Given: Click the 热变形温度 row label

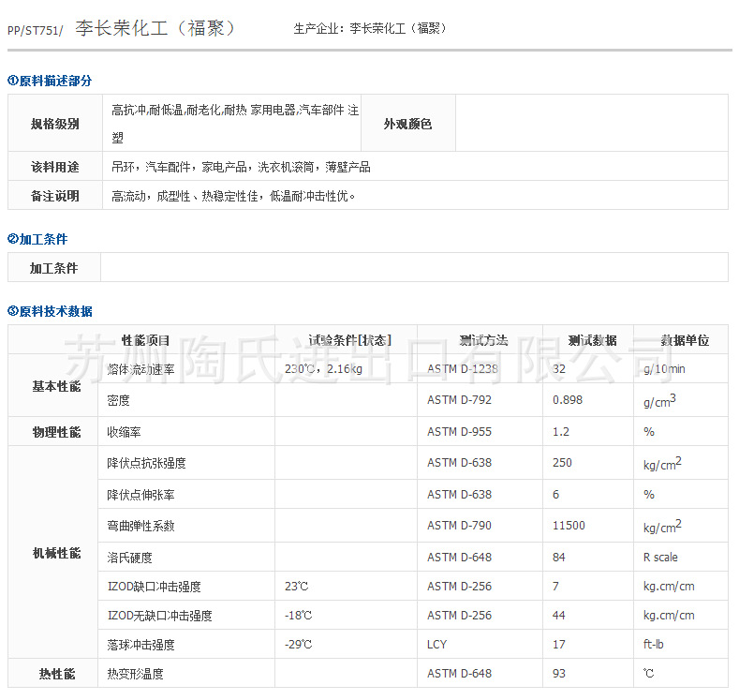Looking at the screenshot, I should pyautogui.click(x=135, y=675).
